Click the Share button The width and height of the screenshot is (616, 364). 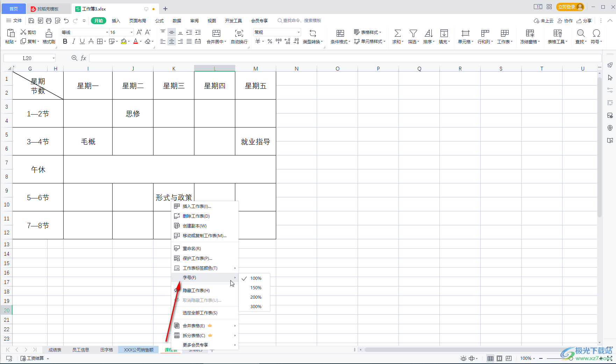pos(584,21)
